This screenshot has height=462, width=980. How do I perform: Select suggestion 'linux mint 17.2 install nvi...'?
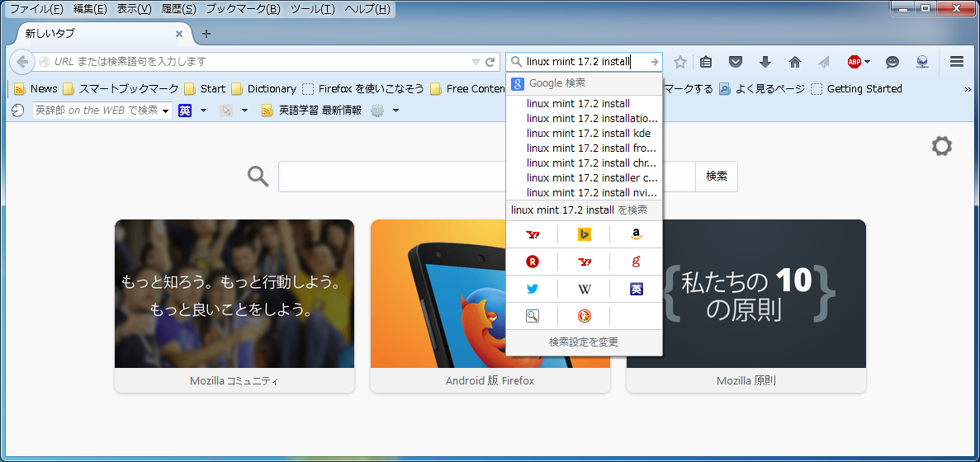(584, 192)
